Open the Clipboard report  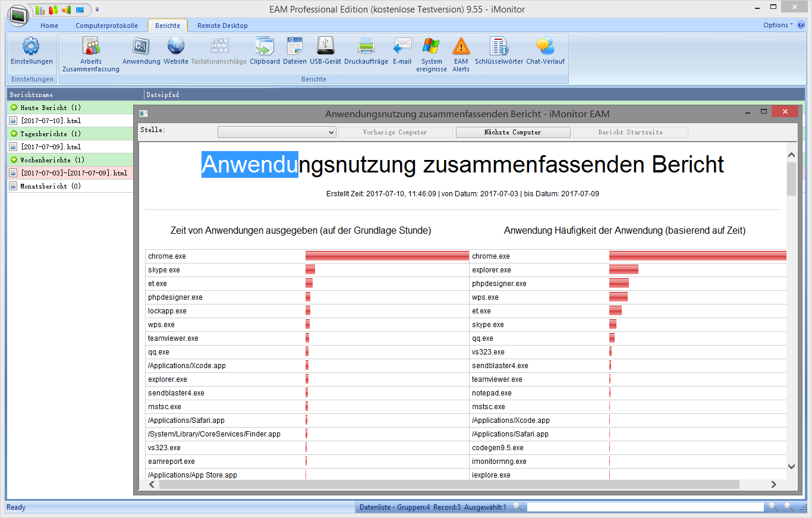[x=265, y=48]
